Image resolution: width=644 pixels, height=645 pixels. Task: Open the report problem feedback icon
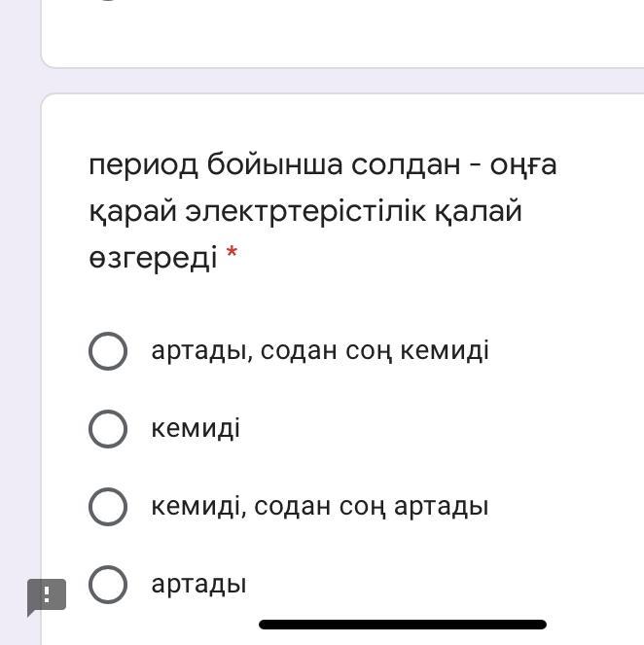pos(47,595)
